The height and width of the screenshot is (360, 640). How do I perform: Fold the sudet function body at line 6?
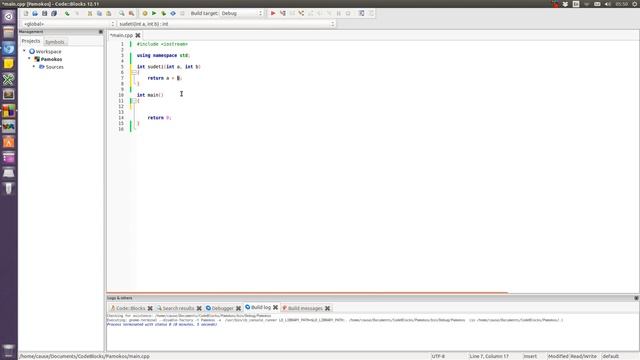(x=134, y=72)
